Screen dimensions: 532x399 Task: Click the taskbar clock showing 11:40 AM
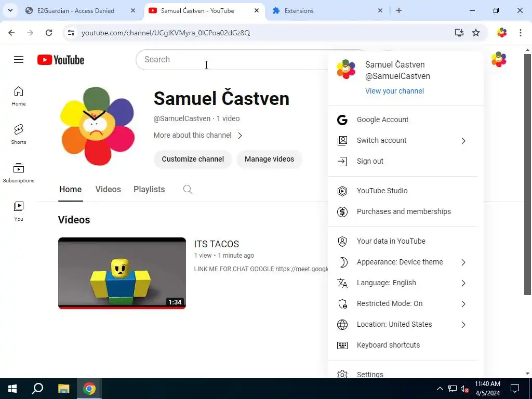point(487,389)
